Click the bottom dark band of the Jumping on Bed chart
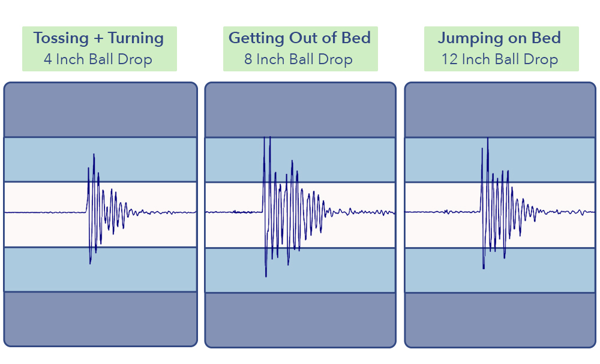The image size is (600, 364). (x=500, y=320)
